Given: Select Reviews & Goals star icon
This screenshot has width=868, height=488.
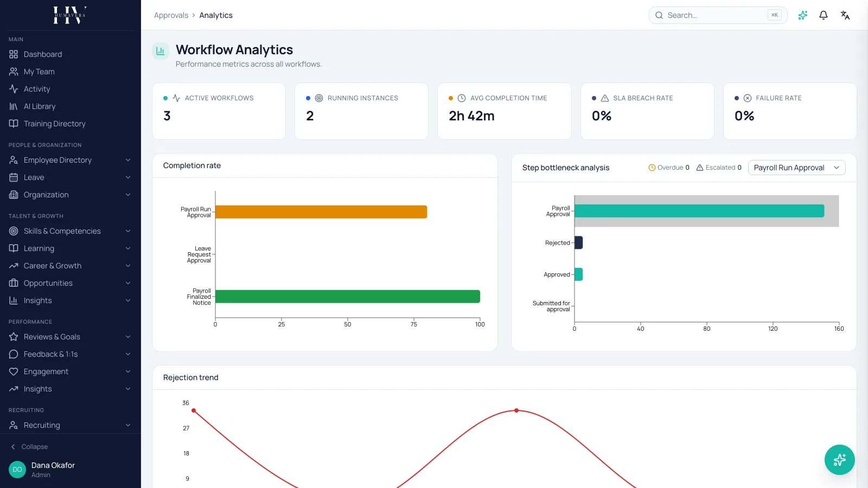Looking at the screenshot, I should pyautogui.click(x=14, y=337).
